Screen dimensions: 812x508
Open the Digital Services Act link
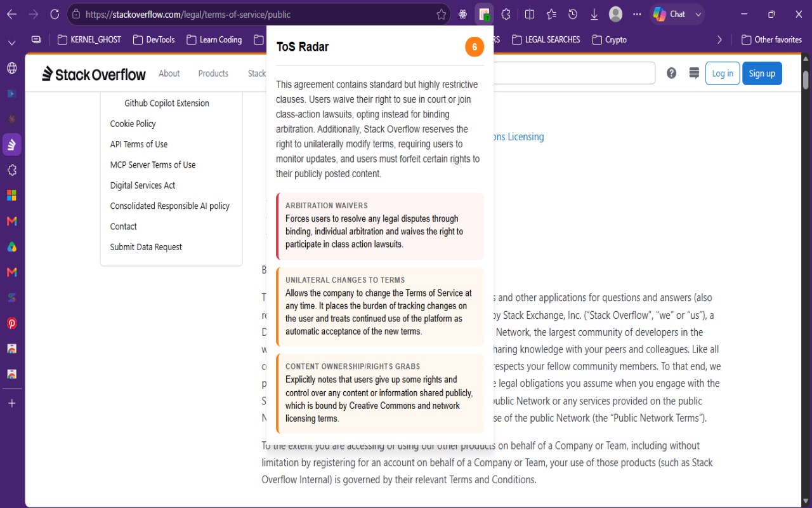(143, 185)
